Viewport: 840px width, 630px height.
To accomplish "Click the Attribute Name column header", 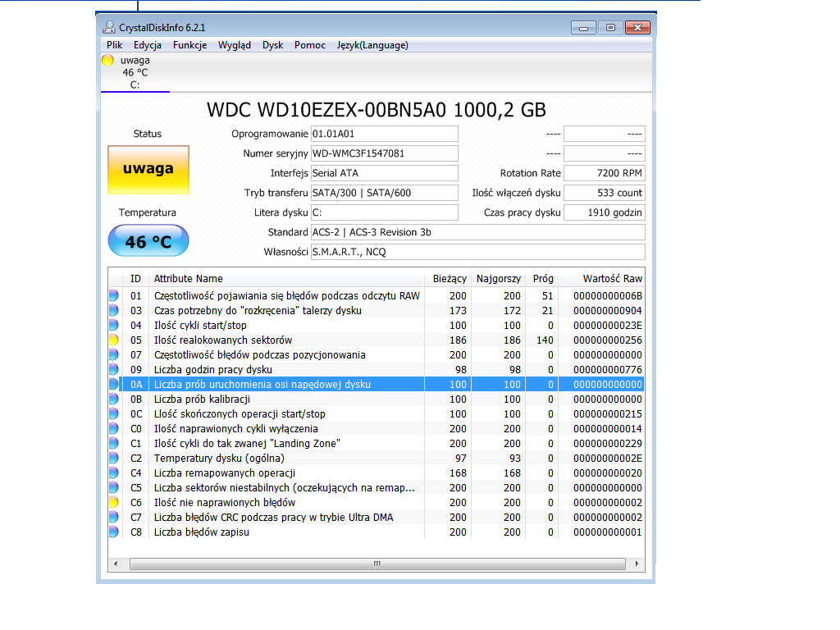I will click(286, 279).
